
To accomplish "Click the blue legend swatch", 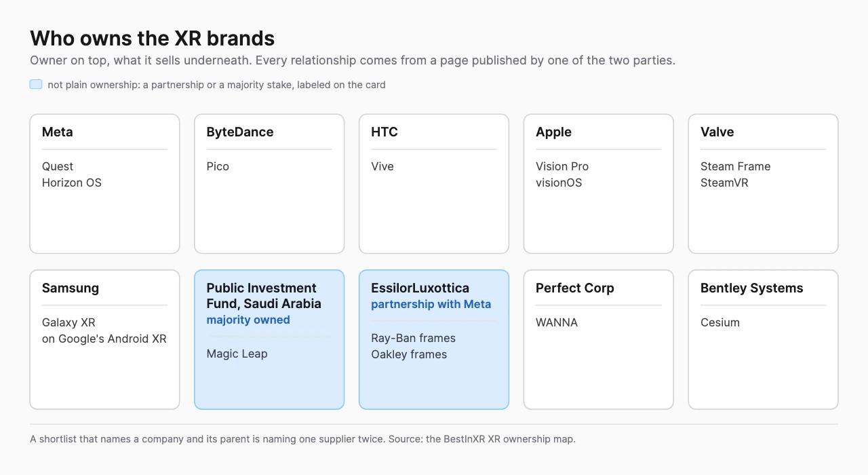I will coord(36,85).
